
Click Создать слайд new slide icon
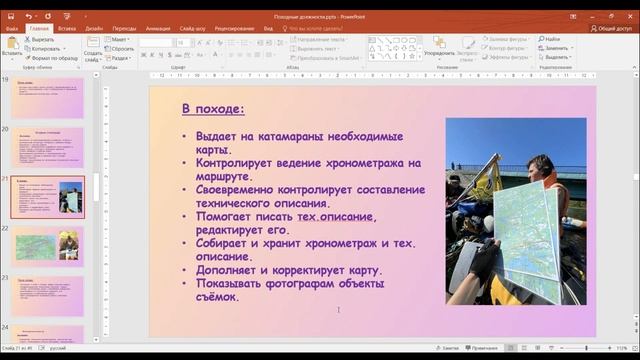tap(93, 42)
